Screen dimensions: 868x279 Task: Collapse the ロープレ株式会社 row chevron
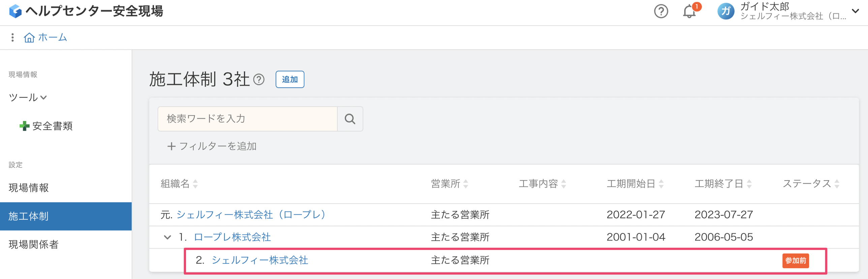pyautogui.click(x=167, y=237)
